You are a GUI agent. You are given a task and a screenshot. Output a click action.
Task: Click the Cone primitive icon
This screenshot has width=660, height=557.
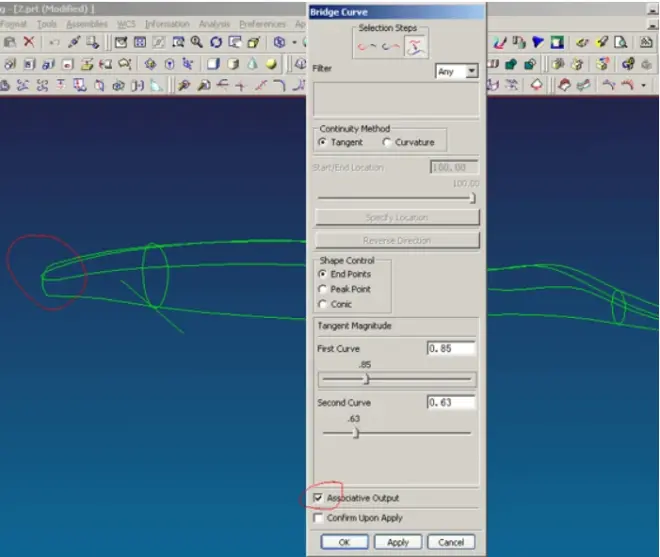pos(253,64)
